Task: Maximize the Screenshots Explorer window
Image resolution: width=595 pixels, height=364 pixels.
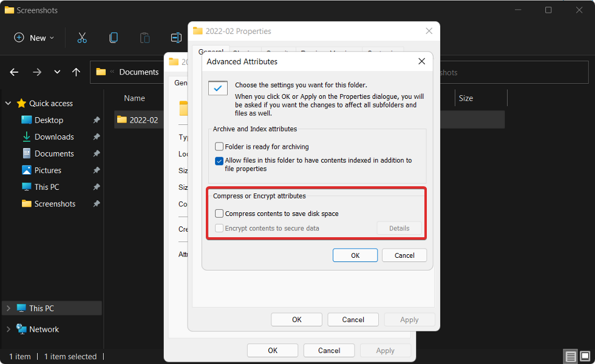Action: click(x=548, y=10)
